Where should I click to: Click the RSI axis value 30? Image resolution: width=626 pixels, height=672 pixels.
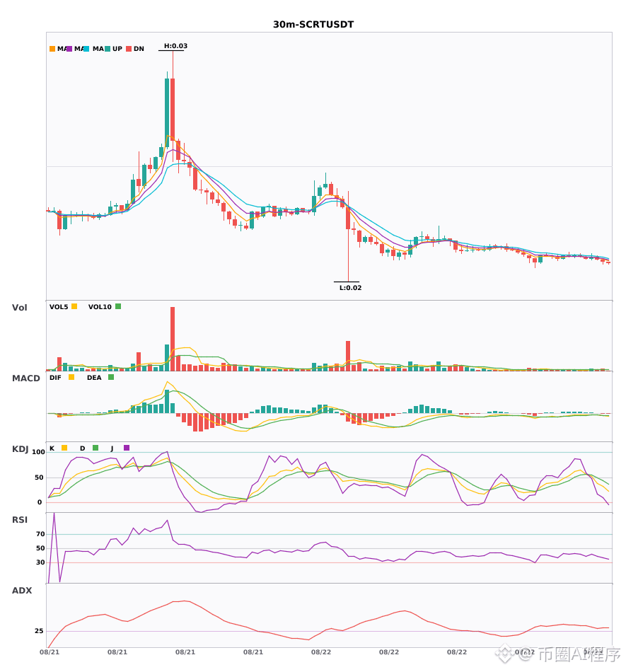[41, 562]
